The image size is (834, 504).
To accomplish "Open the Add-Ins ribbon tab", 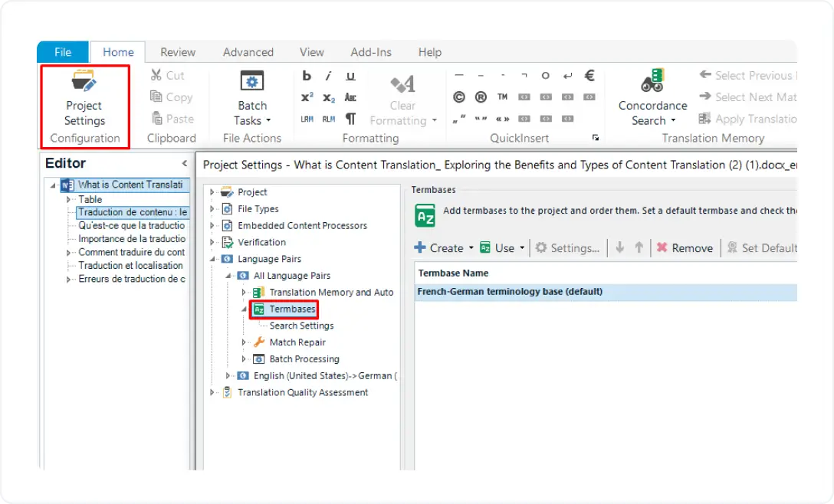I will [370, 52].
